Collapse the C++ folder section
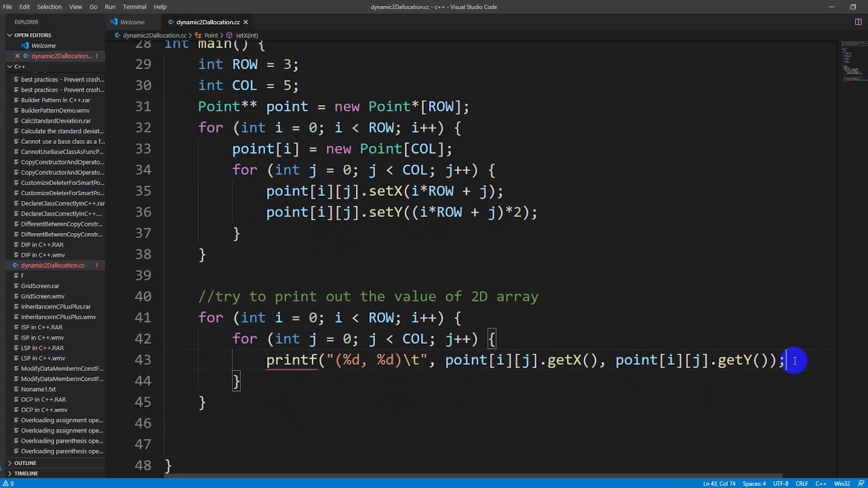This screenshot has width=868, height=488. [20, 66]
